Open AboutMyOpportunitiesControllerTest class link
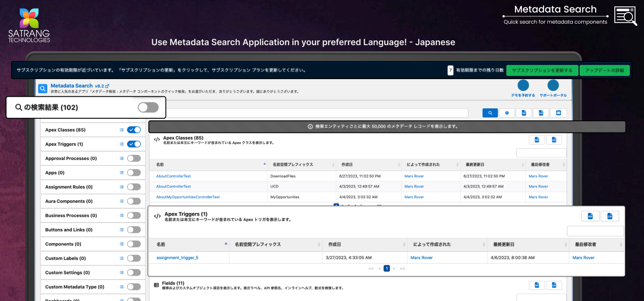 pyautogui.click(x=188, y=197)
